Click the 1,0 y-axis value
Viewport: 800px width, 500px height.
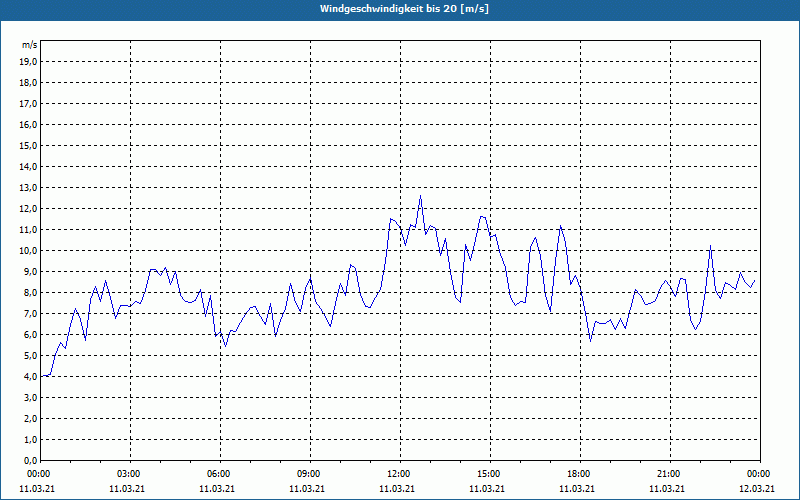pyautogui.click(x=29, y=440)
